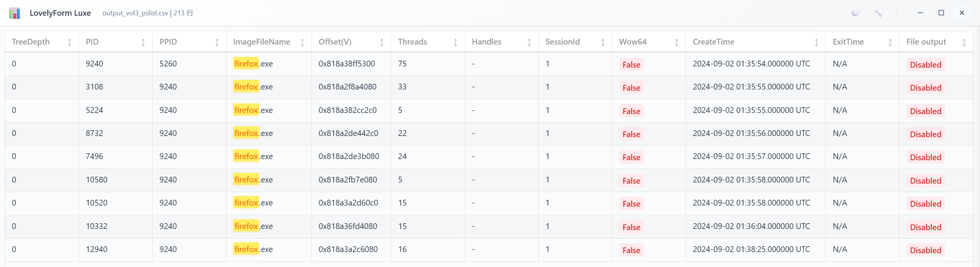980x267 pixels.
Task: Select the Wow64 column header
Action: pos(633,42)
